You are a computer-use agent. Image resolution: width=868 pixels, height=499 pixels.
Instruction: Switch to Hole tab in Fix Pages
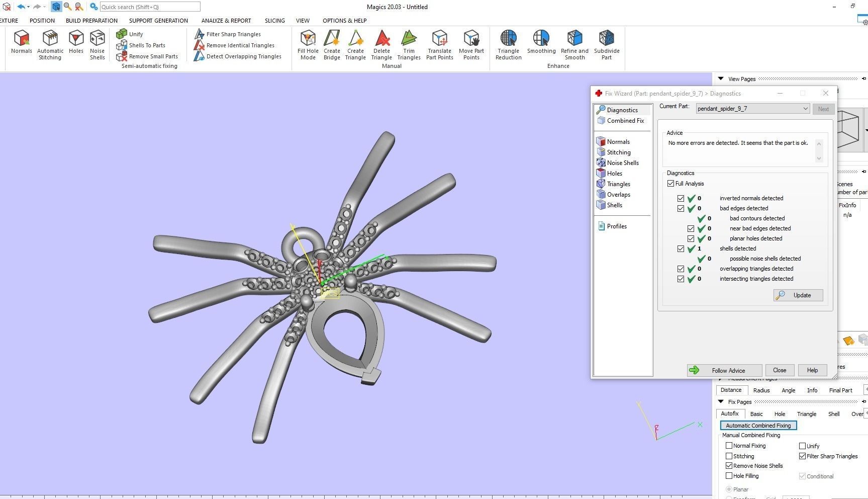(780, 414)
